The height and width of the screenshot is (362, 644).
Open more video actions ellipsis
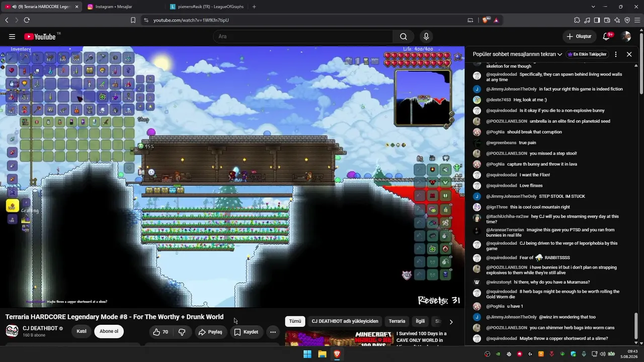point(273,332)
